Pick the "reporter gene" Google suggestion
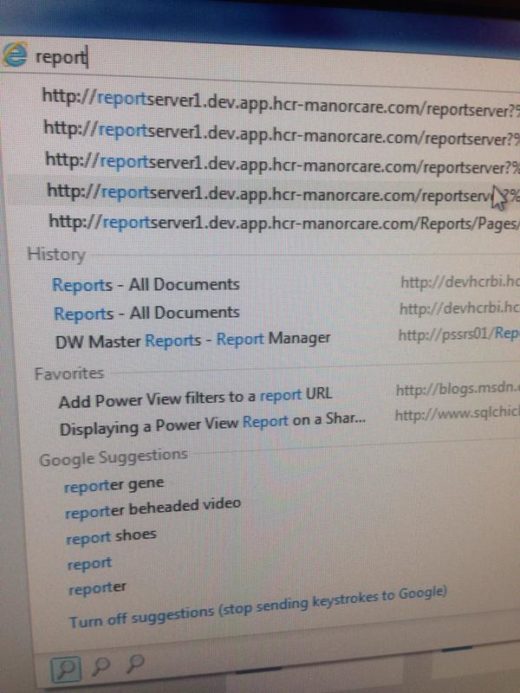 point(114,484)
